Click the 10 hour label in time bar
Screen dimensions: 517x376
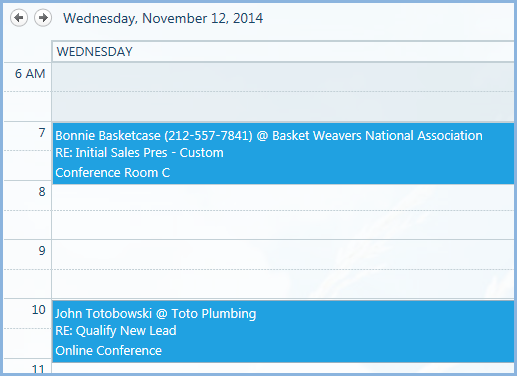(39, 310)
